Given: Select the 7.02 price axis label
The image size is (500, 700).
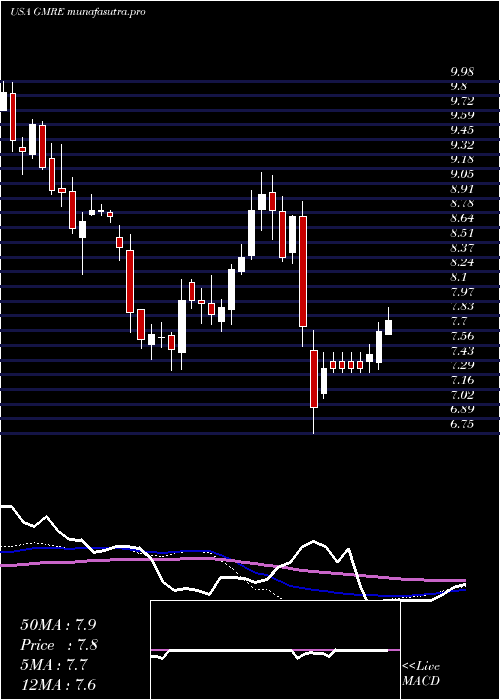Looking at the screenshot, I should click(x=462, y=395).
